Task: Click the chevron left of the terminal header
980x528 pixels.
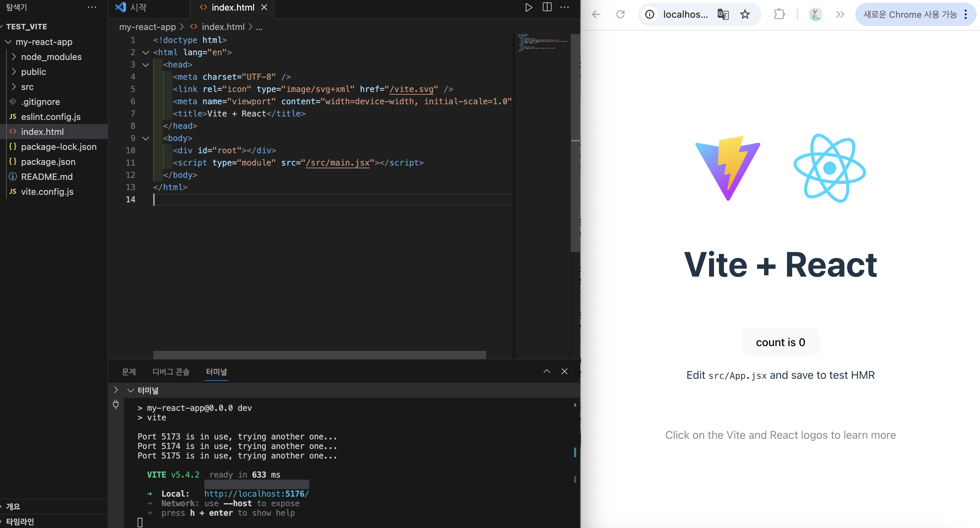Action: 116,390
